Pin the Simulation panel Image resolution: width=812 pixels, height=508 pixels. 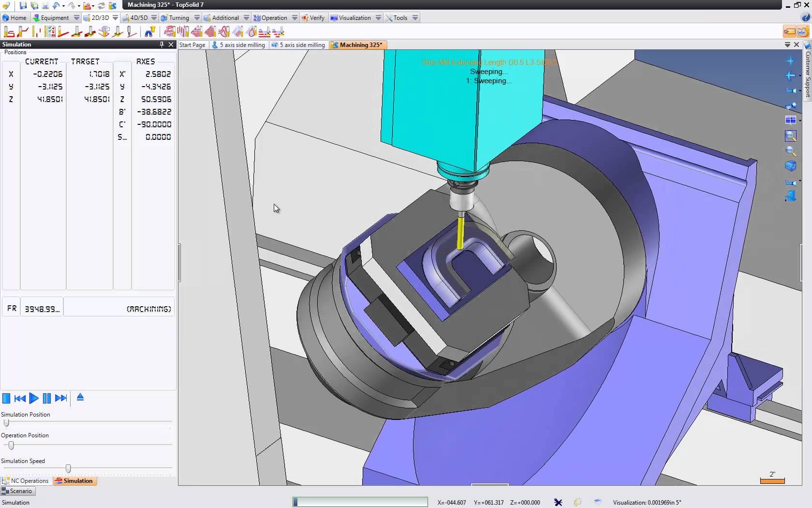pos(162,45)
